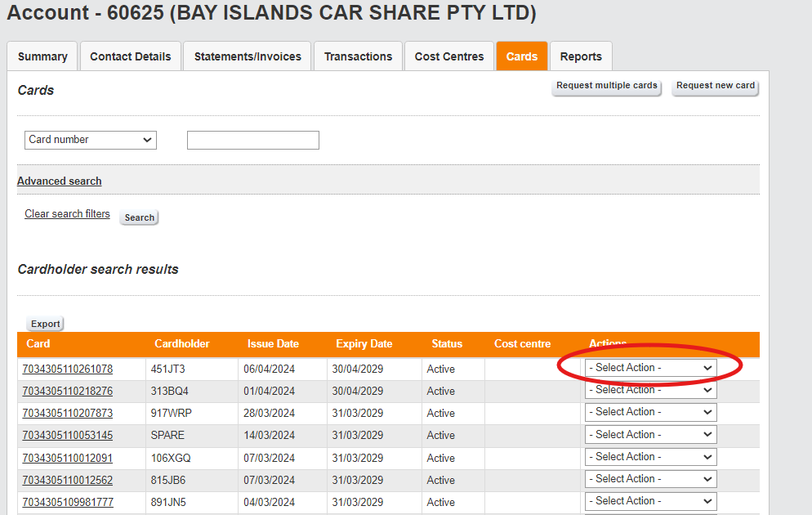Viewport: 812px width, 515px height.
Task: Open the Summary tab
Action: click(42, 56)
